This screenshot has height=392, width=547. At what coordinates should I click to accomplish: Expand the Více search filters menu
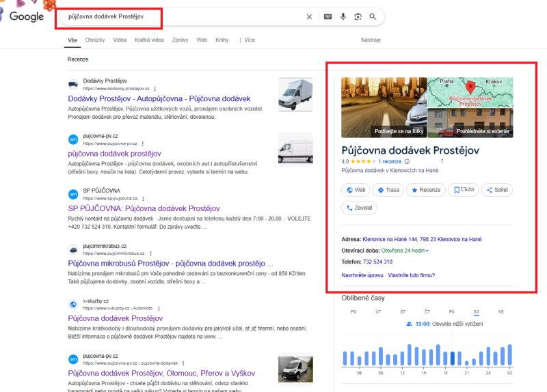tap(247, 40)
